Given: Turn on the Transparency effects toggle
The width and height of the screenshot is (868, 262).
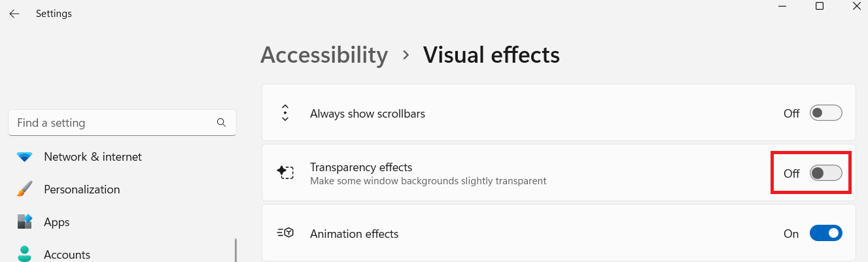Looking at the screenshot, I should (825, 173).
